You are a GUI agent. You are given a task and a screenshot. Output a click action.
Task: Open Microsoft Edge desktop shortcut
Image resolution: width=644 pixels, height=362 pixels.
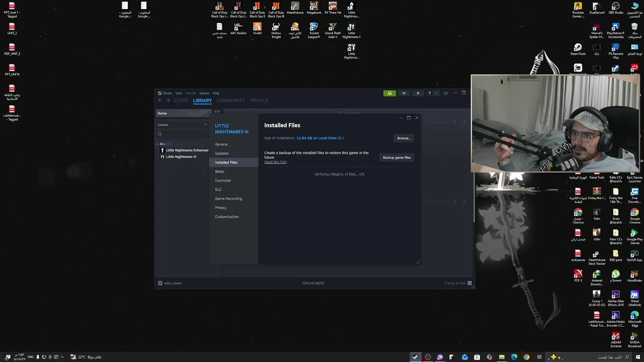coord(634,319)
